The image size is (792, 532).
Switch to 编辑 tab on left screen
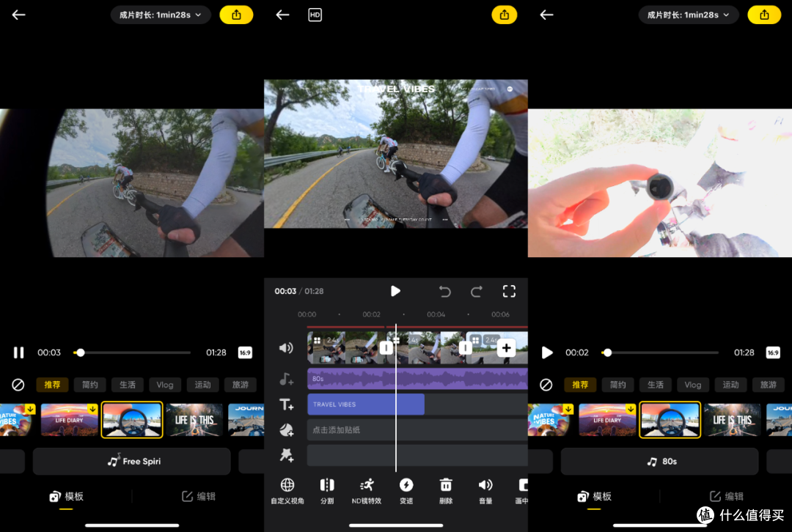(198, 497)
